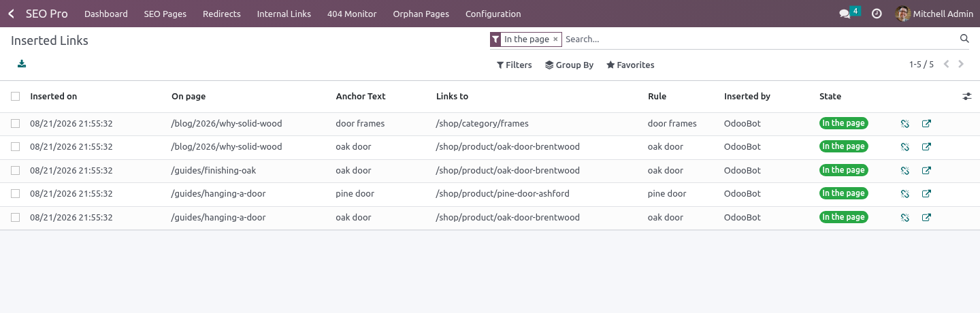Sort by the Rule column header

(657, 97)
